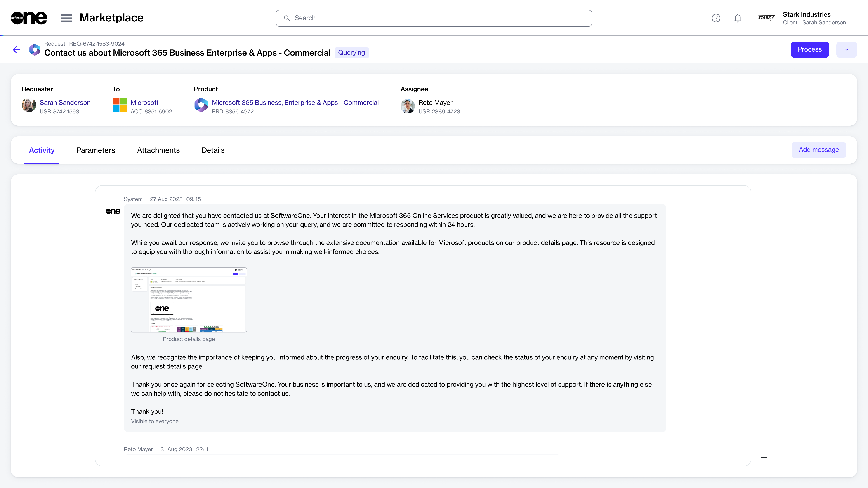This screenshot has height=488, width=868.
Task: Open Stark Industries account switcher
Action: [x=814, y=18]
